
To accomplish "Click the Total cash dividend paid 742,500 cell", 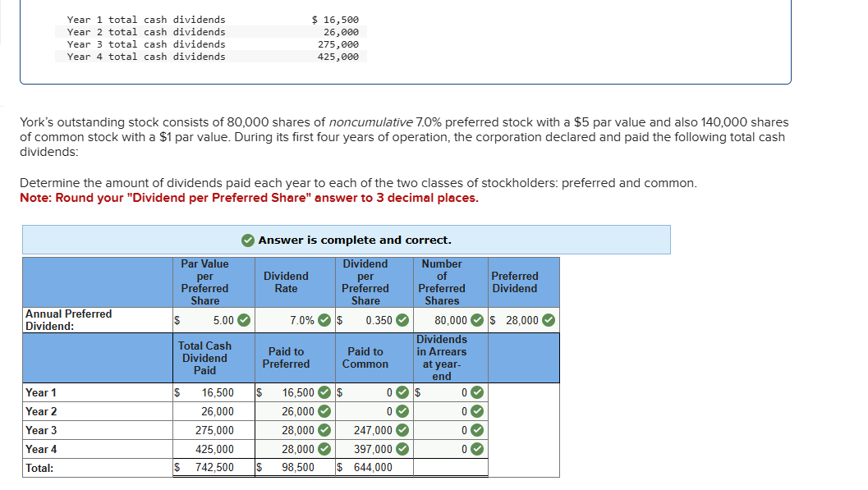I will coord(212,468).
